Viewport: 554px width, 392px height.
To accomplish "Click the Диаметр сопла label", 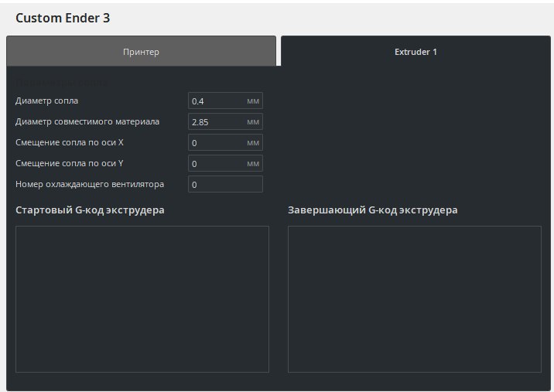I will (x=46, y=101).
